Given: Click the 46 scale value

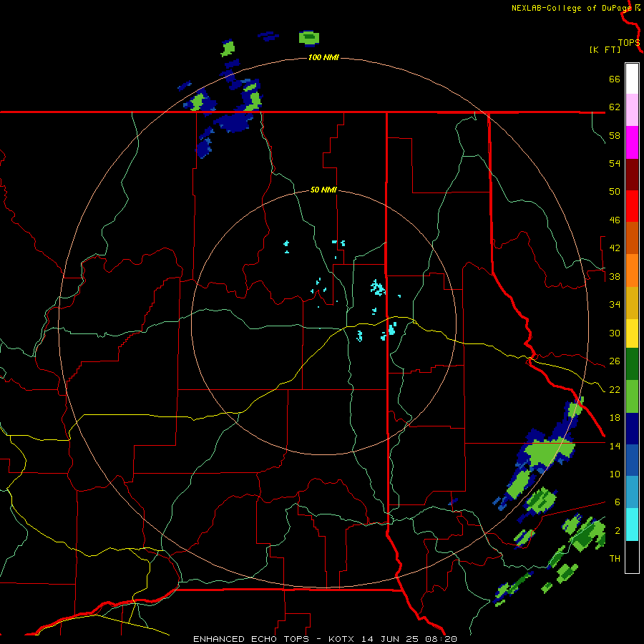Looking at the screenshot, I should point(615,220).
